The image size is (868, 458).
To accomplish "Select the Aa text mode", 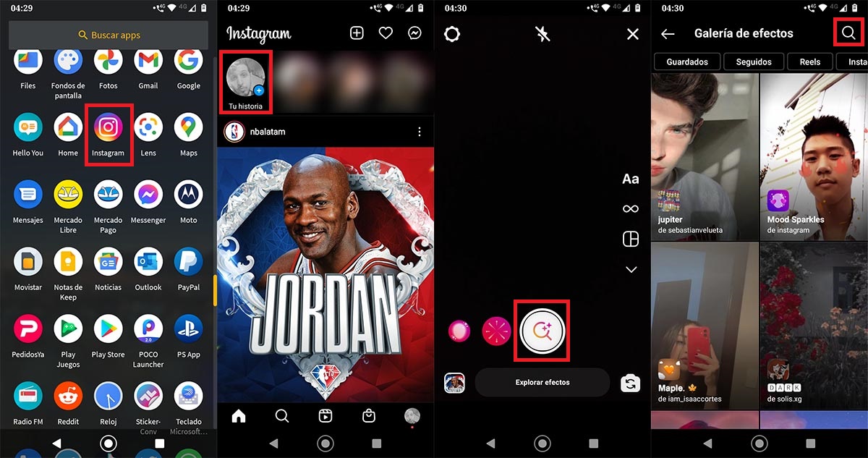I will pyautogui.click(x=631, y=179).
